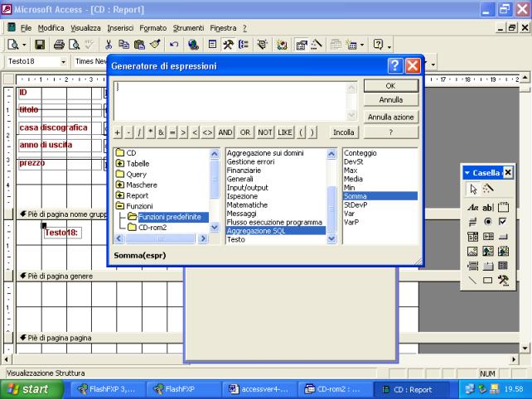Select the Option Group tool in toolbox
The width and height of the screenshot is (532, 399).
click(x=503, y=207)
